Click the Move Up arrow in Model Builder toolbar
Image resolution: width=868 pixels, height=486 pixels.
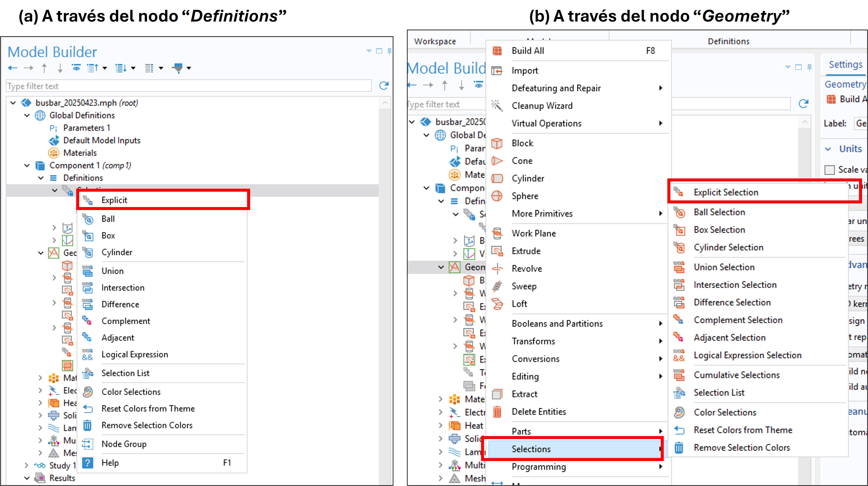[x=44, y=67]
